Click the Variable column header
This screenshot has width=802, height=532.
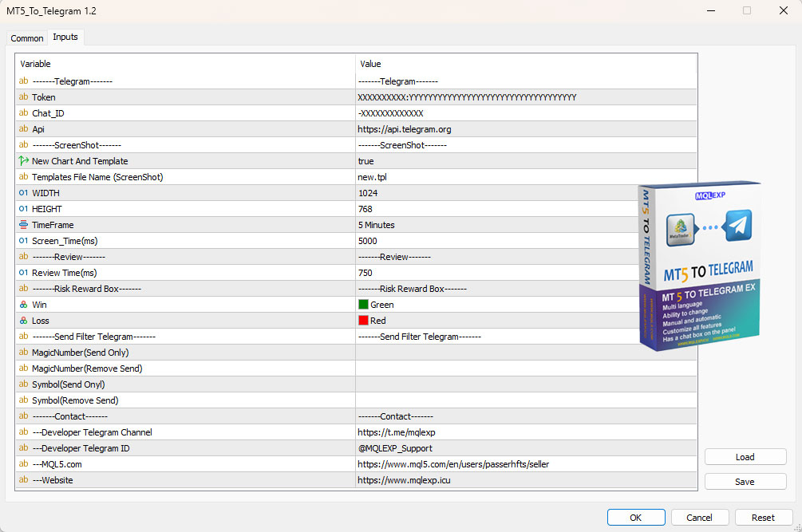click(x=186, y=64)
